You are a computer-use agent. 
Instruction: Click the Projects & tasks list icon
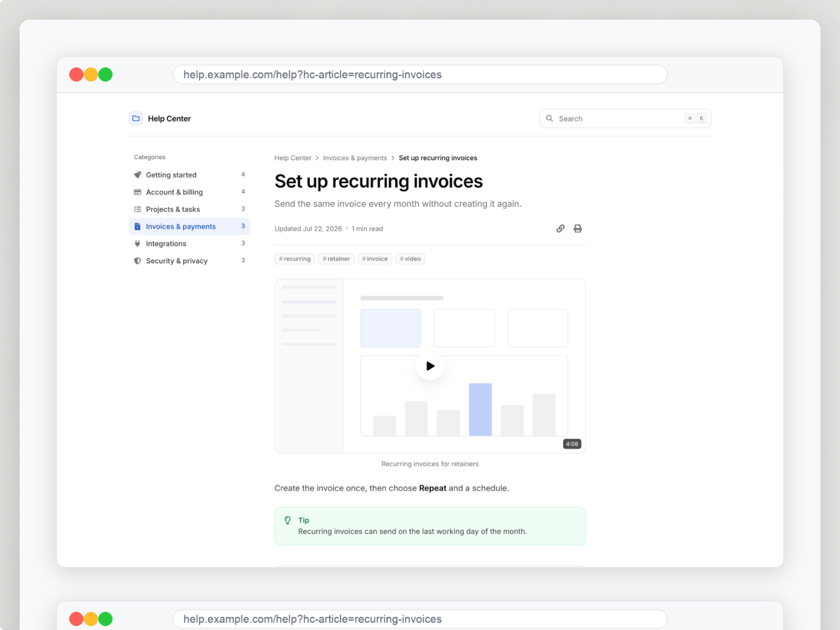(137, 209)
